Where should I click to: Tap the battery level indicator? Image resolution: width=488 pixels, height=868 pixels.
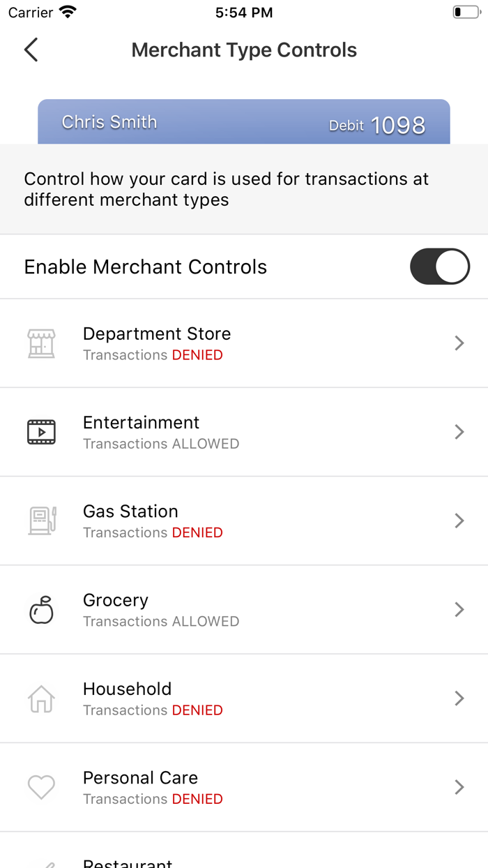(464, 11)
